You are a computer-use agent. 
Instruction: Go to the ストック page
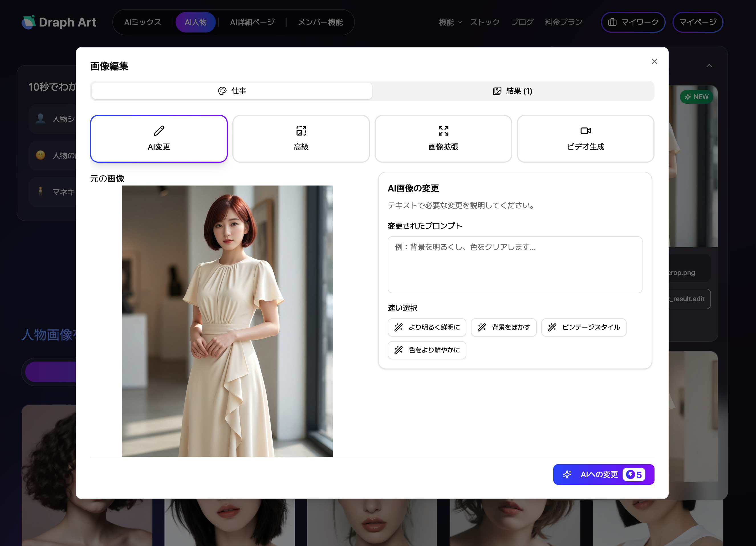[485, 22]
